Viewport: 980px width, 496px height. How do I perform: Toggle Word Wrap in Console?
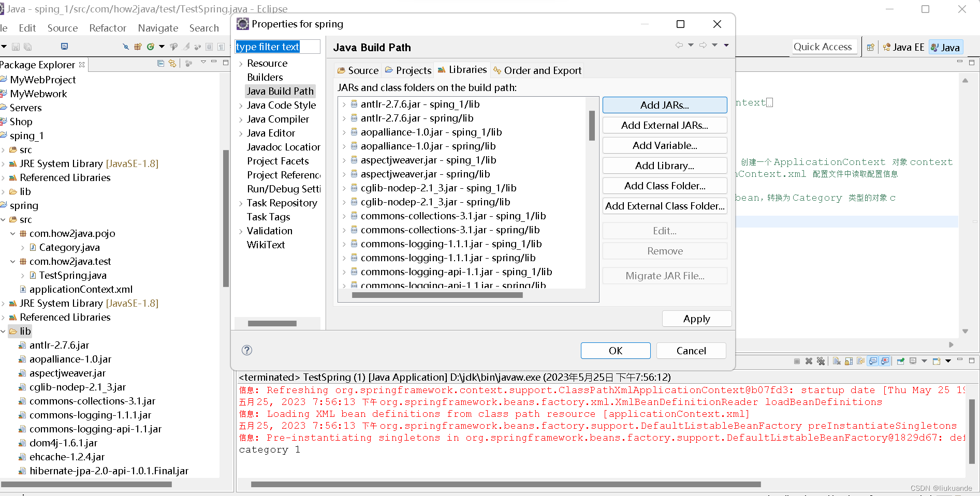pos(860,361)
